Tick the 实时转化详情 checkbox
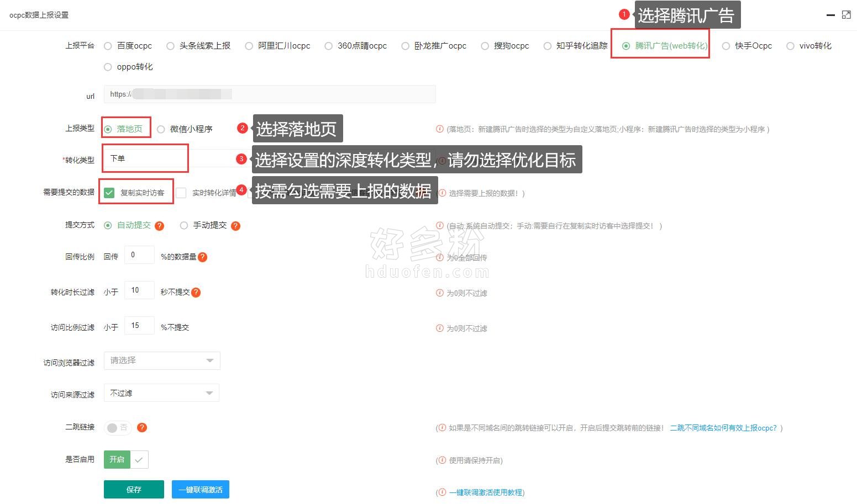857x504 pixels. (x=181, y=193)
